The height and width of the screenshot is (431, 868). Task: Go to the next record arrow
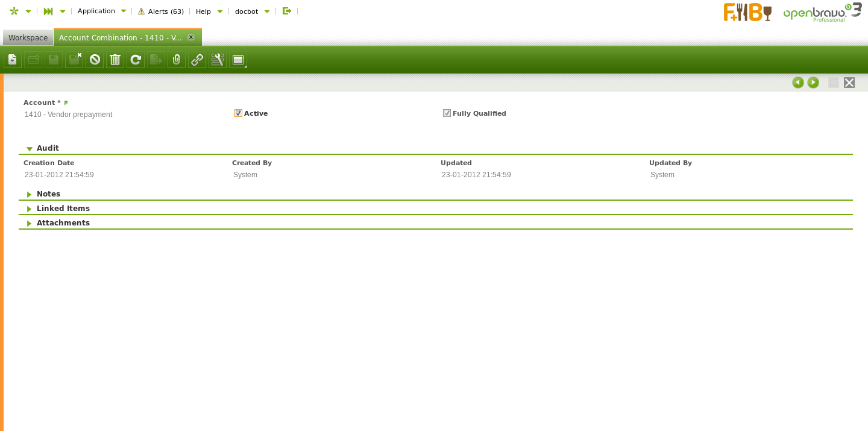(813, 83)
